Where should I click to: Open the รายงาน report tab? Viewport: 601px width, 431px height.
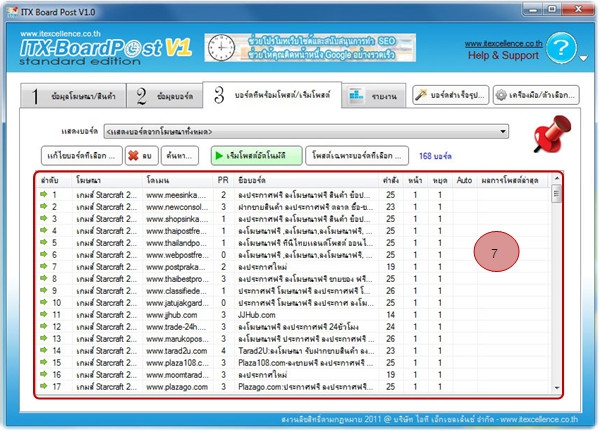pyautogui.click(x=374, y=96)
